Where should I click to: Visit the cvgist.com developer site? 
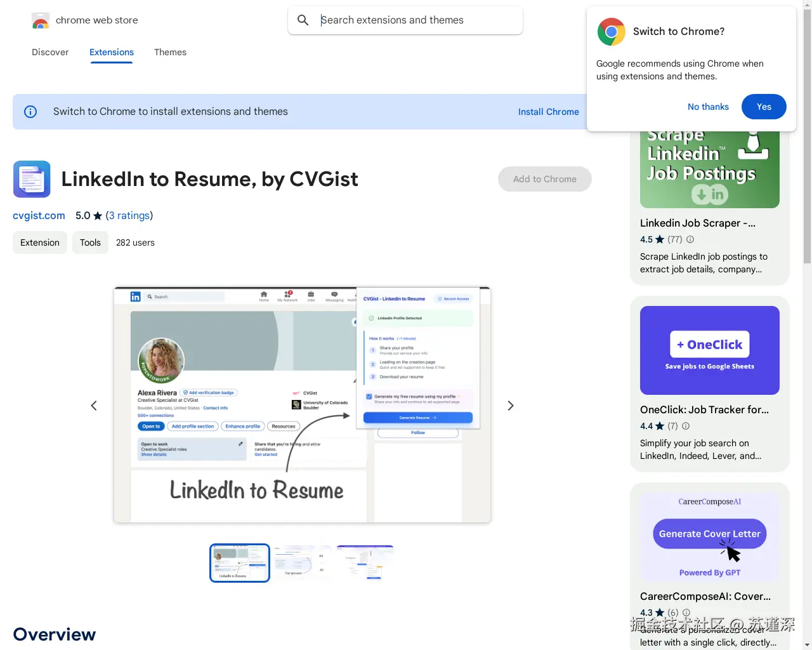[x=39, y=215]
